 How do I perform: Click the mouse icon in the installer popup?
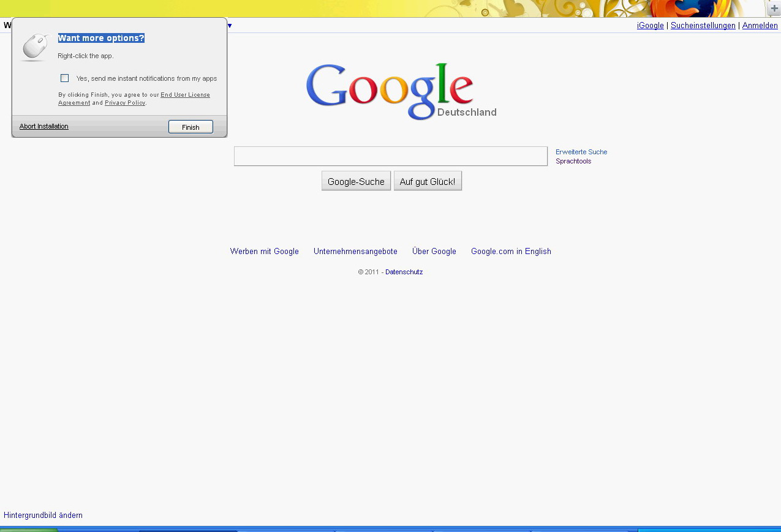(x=35, y=47)
